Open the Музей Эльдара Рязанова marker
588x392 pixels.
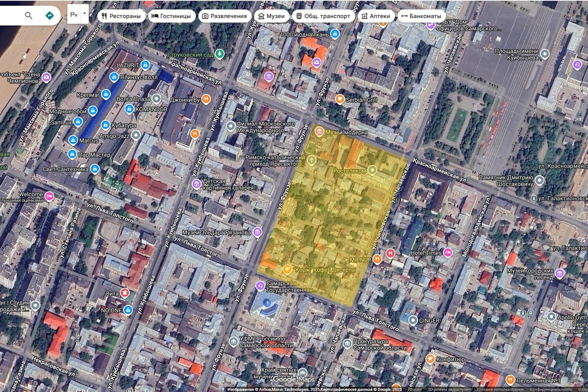[258, 232]
